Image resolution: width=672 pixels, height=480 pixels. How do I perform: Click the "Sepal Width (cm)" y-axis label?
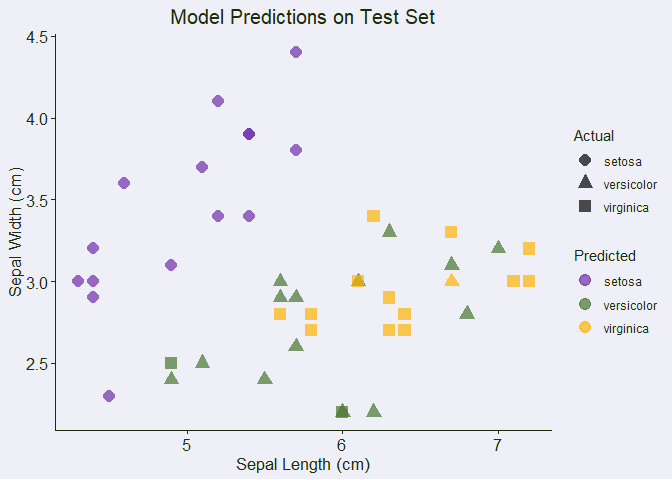point(16,232)
